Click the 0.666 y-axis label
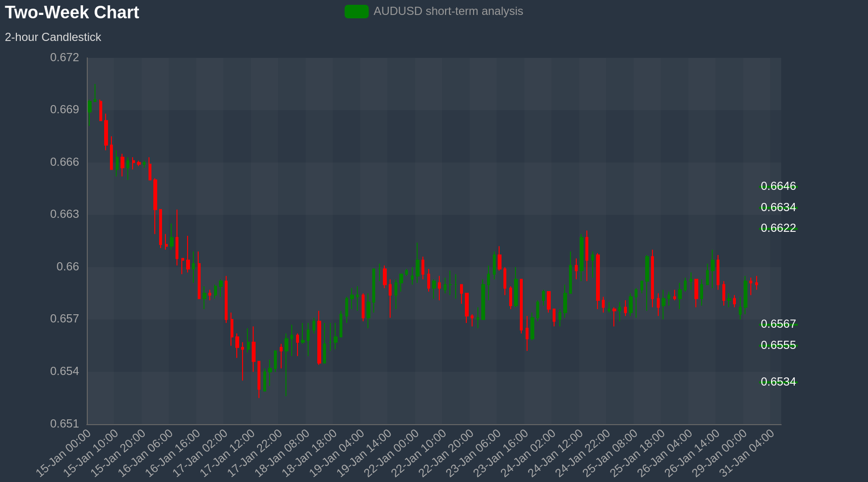 pos(65,162)
